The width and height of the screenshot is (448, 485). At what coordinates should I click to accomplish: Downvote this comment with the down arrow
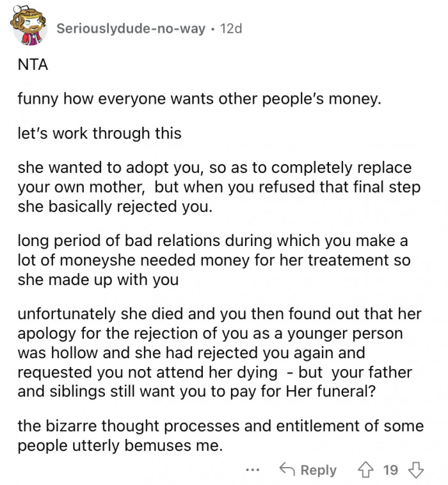(415, 470)
